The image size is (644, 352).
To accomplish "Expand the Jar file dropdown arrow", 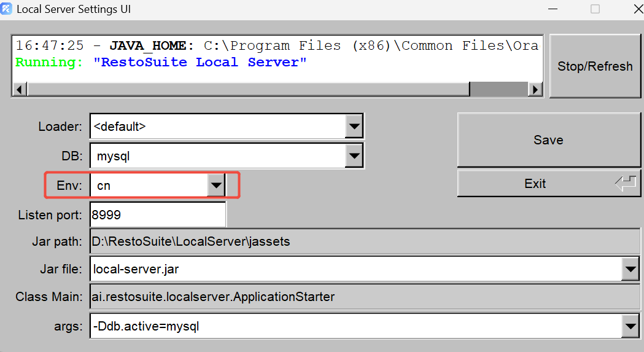I will [630, 269].
